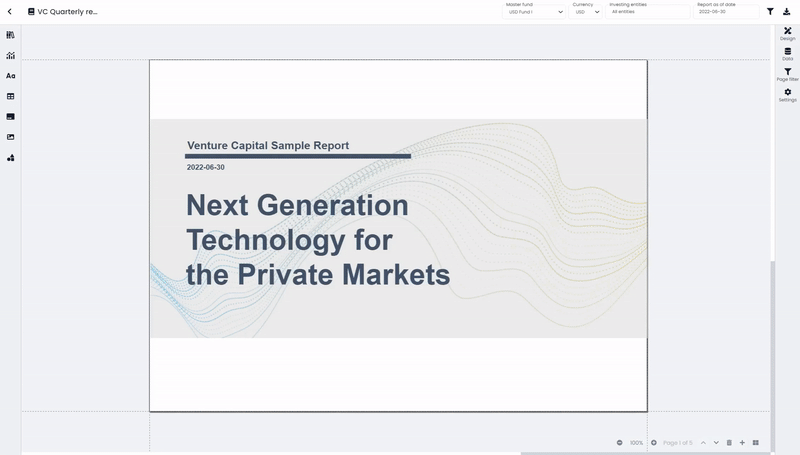This screenshot has height=455, width=800.
Task: Go to next page with down chevron
Action: pos(716,442)
